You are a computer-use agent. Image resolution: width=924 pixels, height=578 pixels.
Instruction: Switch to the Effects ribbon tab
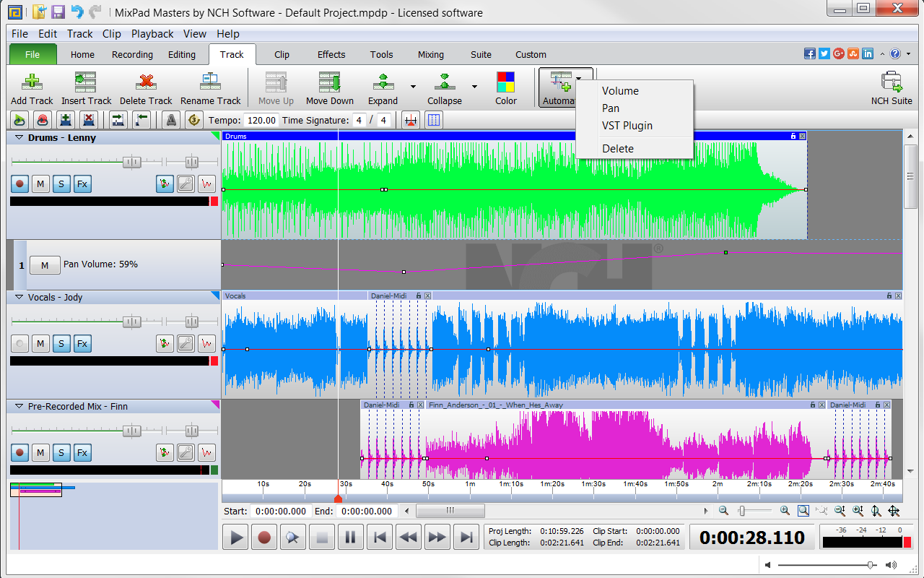(331, 54)
